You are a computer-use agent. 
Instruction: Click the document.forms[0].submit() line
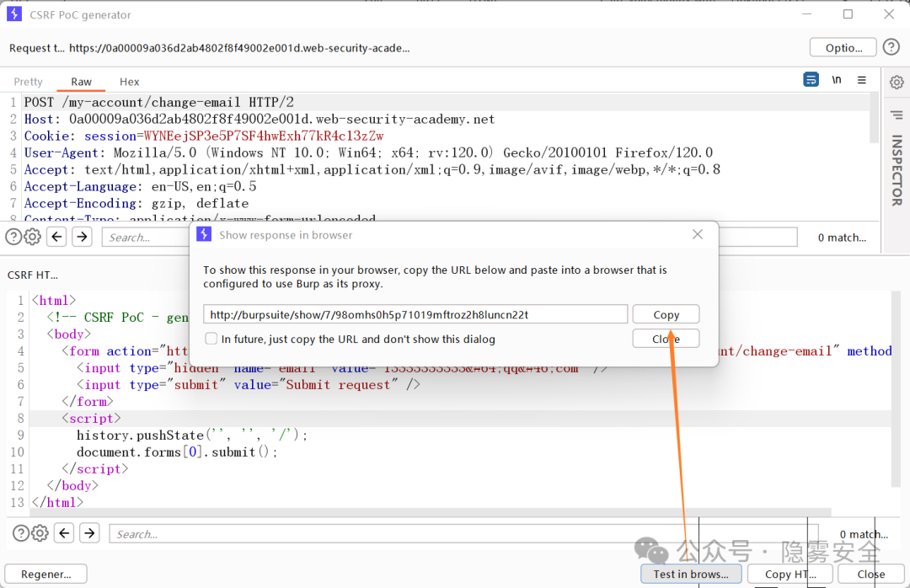(177, 452)
